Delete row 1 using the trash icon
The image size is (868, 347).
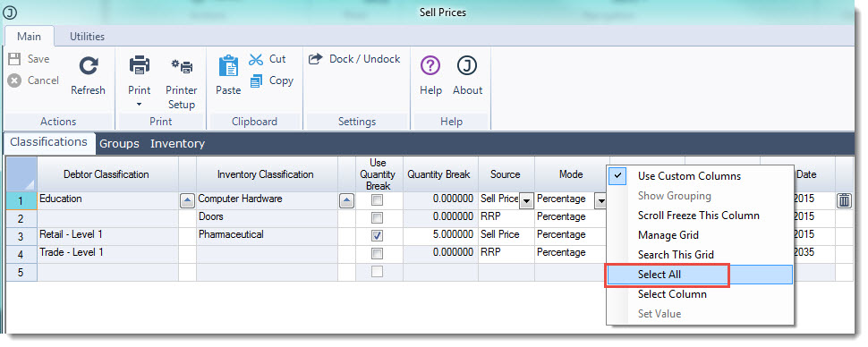pos(844,200)
